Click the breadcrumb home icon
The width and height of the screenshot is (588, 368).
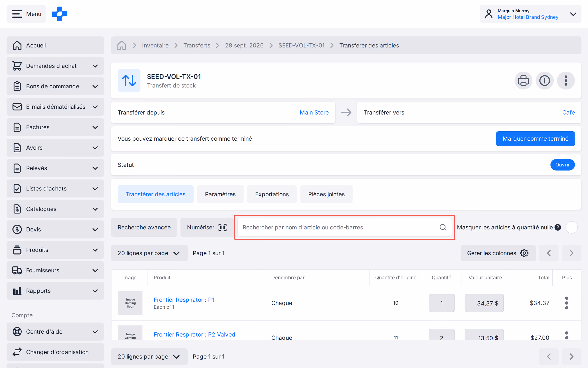point(122,46)
